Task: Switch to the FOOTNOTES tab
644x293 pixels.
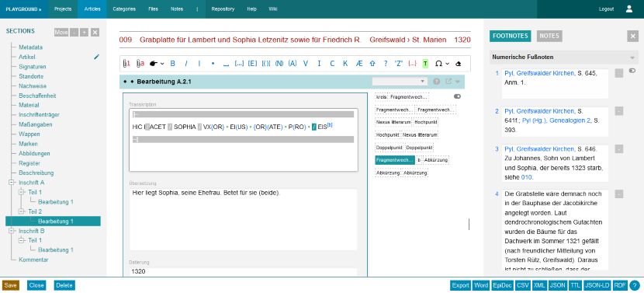Action: (510, 37)
